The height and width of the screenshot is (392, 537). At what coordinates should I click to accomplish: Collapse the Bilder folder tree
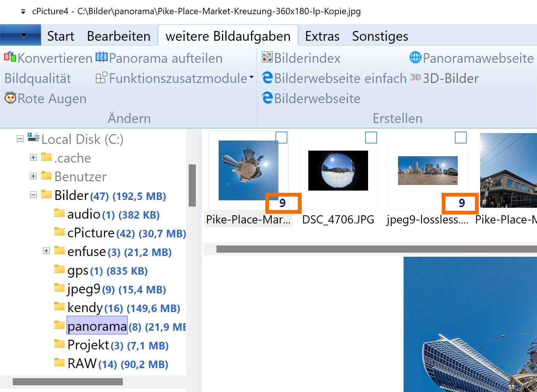[x=33, y=195]
